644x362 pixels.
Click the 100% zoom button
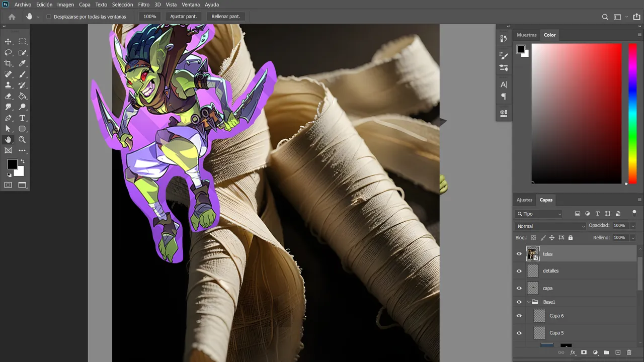click(x=150, y=17)
